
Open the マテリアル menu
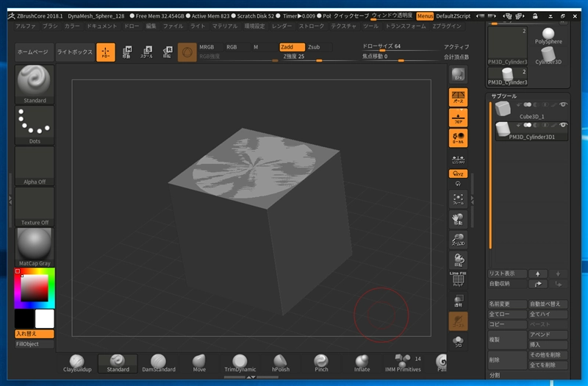[225, 26]
